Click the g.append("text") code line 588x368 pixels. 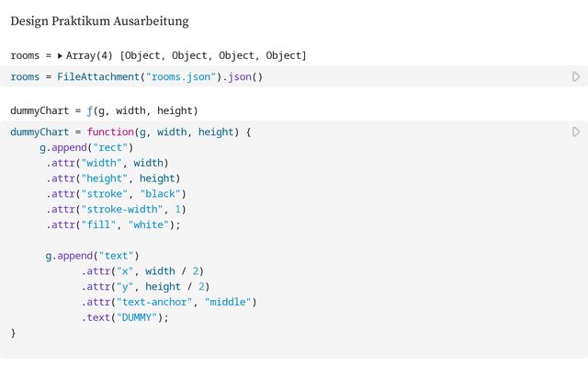coord(92,256)
